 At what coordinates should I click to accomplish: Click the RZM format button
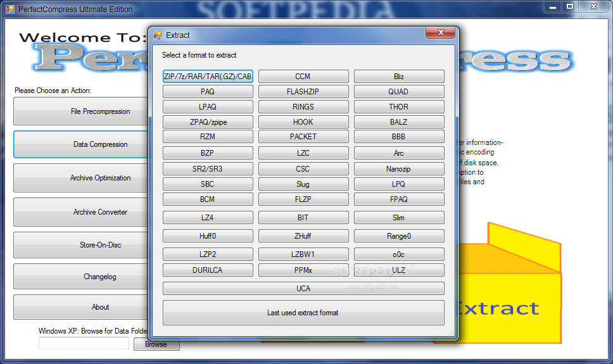click(x=208, y=137)
